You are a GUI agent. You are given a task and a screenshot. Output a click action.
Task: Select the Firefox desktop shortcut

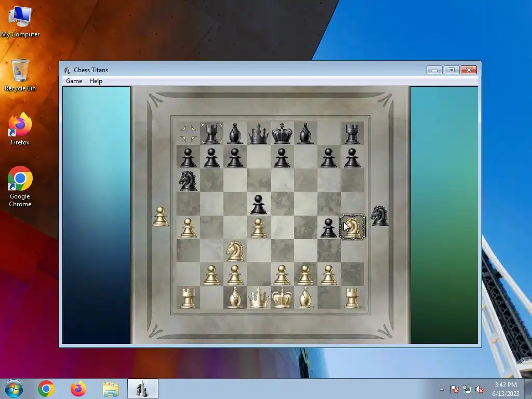point(20,129)
